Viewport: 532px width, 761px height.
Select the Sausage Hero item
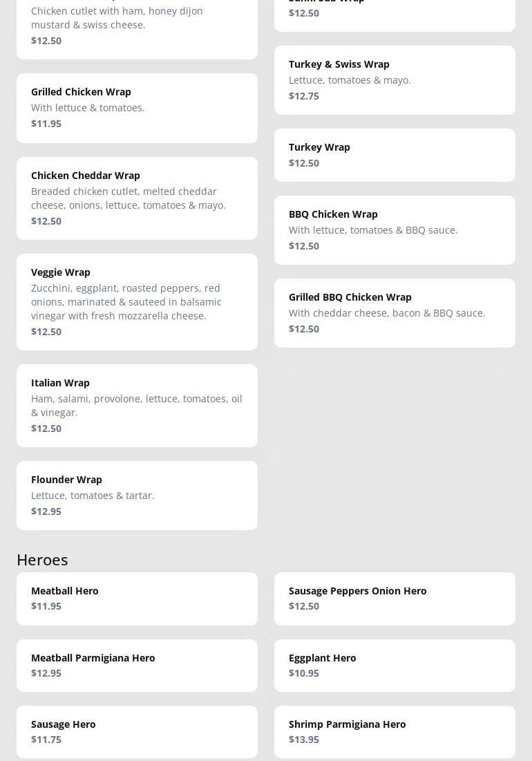coord(137,731)
